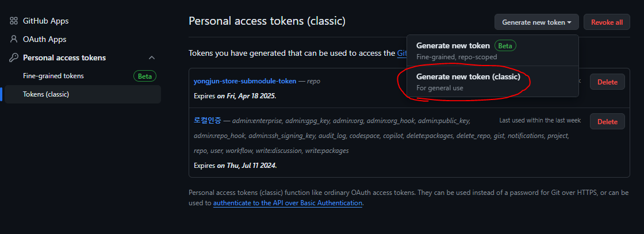Open GitHub Apps settings page
This screenshot has height=234, width=644.
[x=45, y=21]
